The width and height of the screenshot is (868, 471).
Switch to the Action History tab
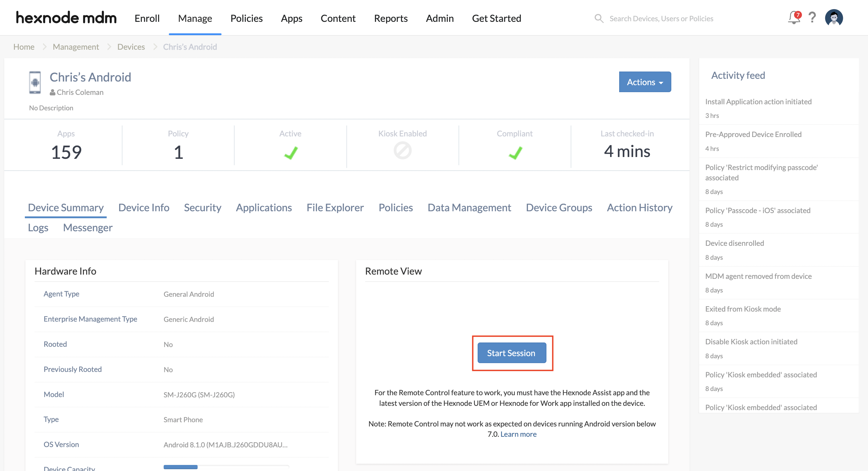pos(639,208)
